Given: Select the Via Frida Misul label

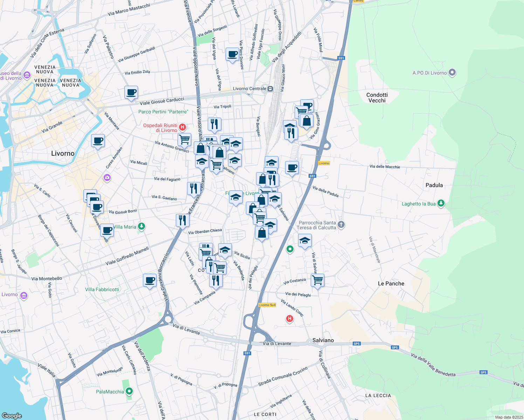Looking at the screenshot, I should pyautogui.click(x=318, y=40).
